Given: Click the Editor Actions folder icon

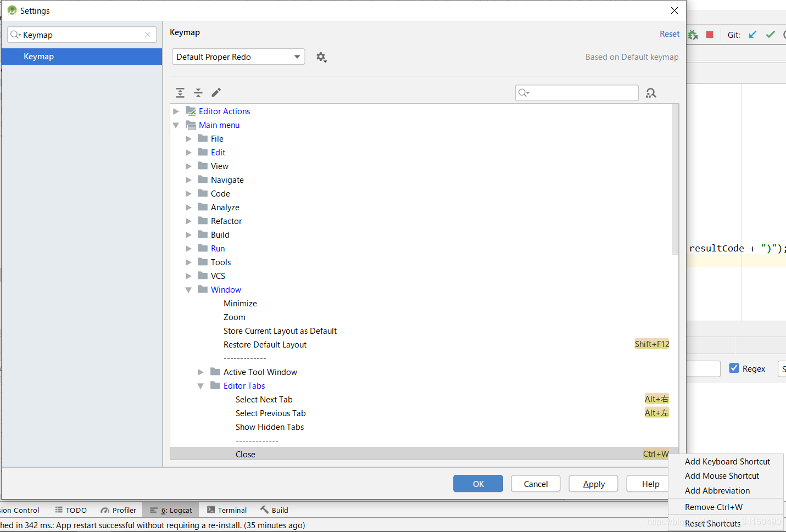Looking at the screenshot, I should click(191, 111).
